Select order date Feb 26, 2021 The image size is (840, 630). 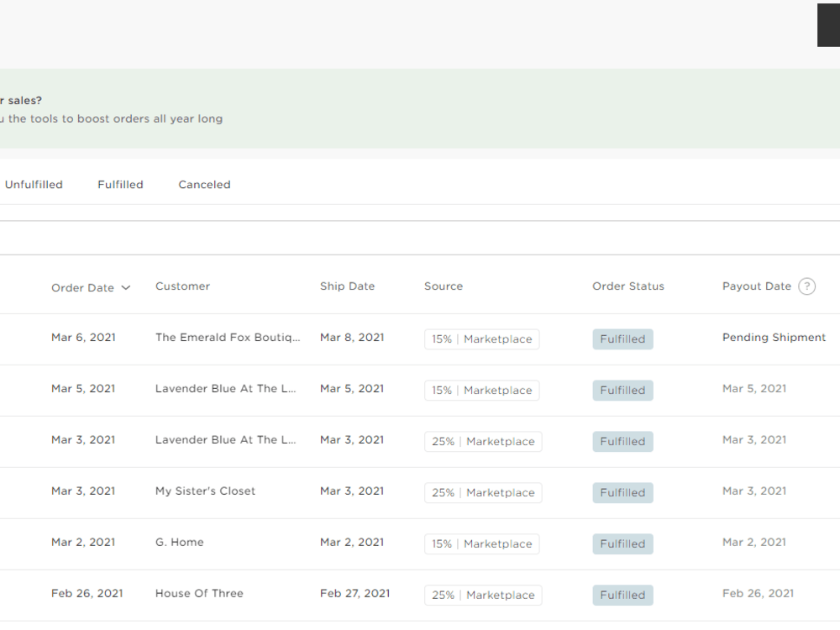click(87, 594)
